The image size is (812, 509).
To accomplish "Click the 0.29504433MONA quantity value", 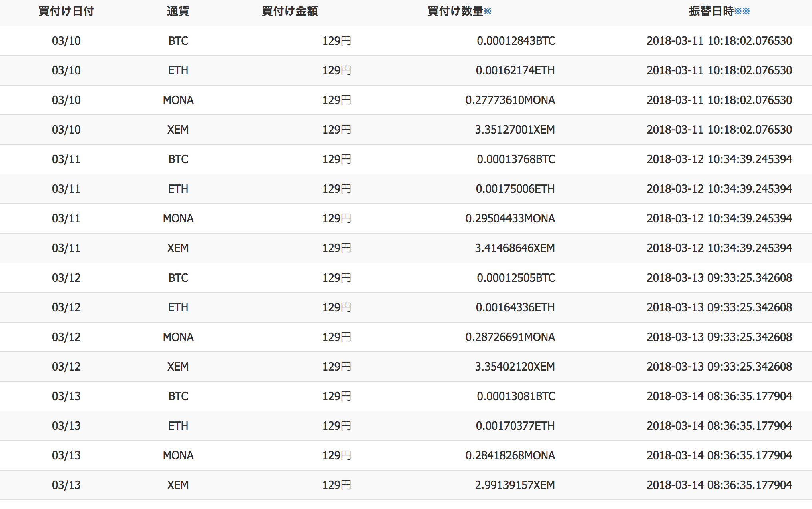I will click(510, 218).
